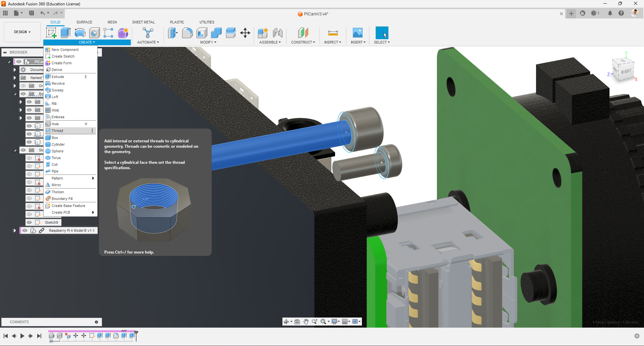This screenshot has height=346, width=644.
Task: Select the Fillet tool icon
Action: (187, 33)
